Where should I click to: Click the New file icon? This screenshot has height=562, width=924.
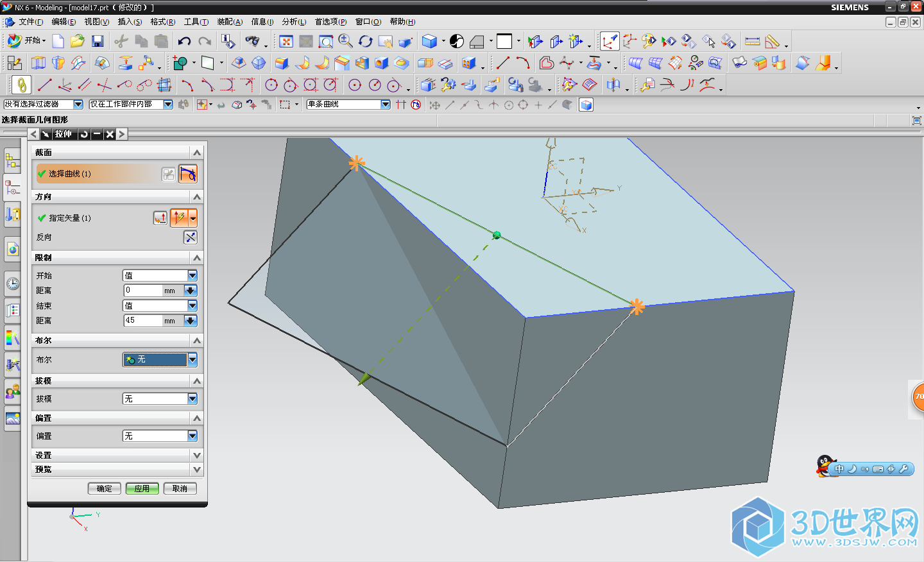click(58, 41)
